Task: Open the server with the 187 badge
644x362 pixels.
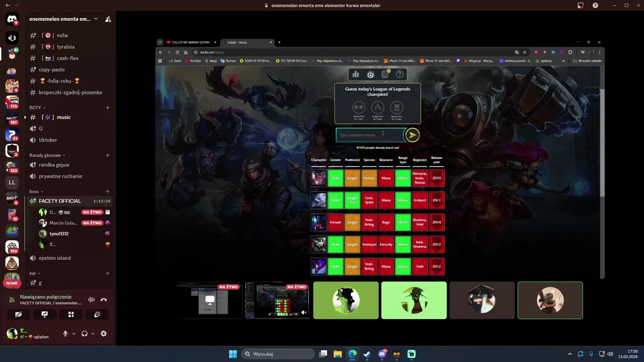Action: pyautogui.click(x=12, y=119)
